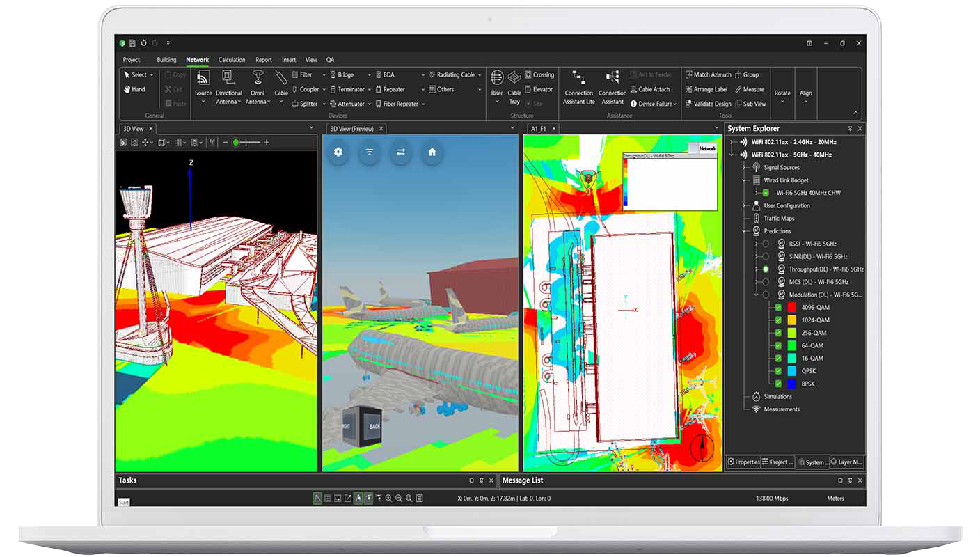Uncheck the 256-QAM modulation layer
980x557 pixels.
(x=778, y=333)
